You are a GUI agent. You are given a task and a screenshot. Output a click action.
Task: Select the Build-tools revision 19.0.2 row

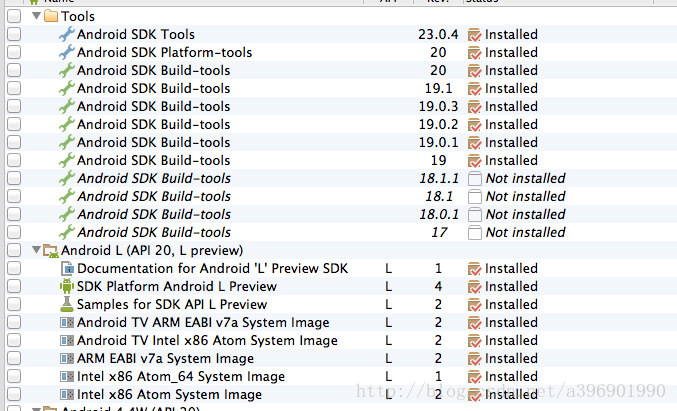pyautogui.click(x=341, y=124)
